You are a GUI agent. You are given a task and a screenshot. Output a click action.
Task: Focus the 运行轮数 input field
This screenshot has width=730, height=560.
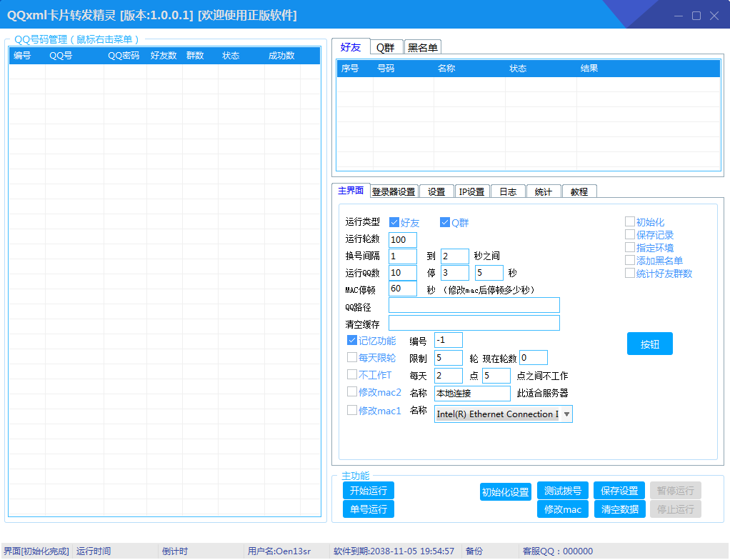pyautogui.click(x=403, y=240)
